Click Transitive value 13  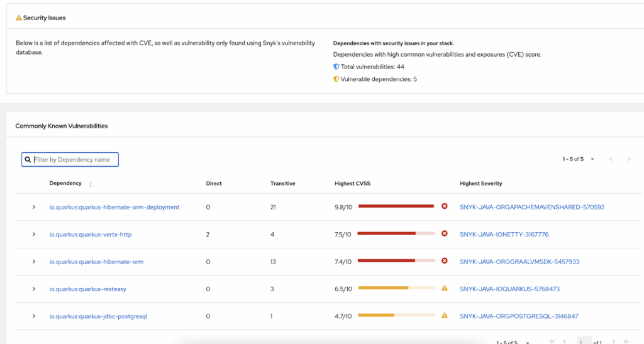click(273, 262)
